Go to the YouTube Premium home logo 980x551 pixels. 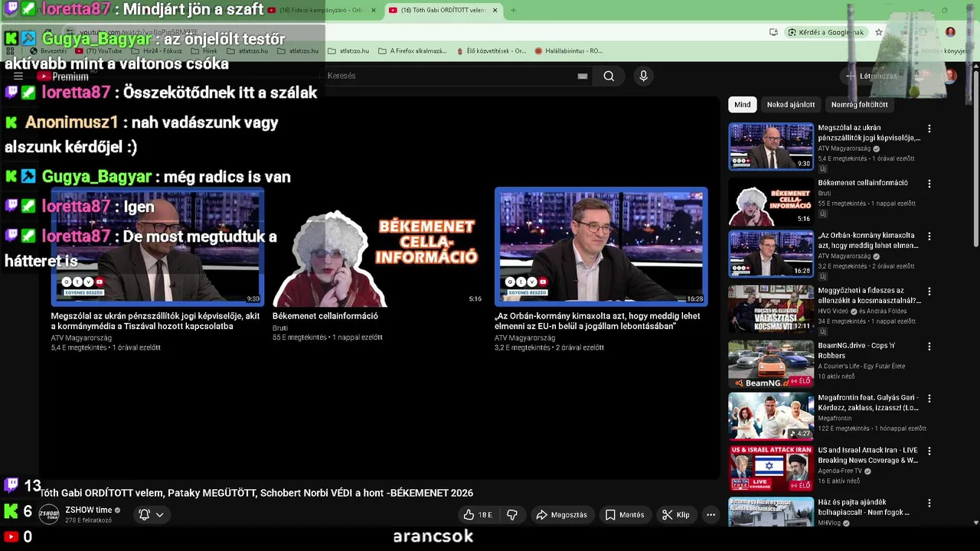(x=63, y=77)
